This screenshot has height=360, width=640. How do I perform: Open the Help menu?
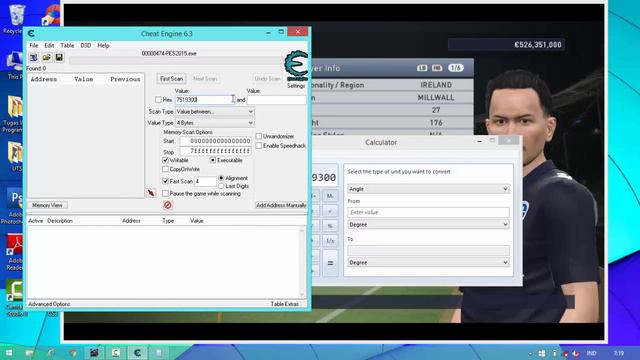[x=103, y=45]
